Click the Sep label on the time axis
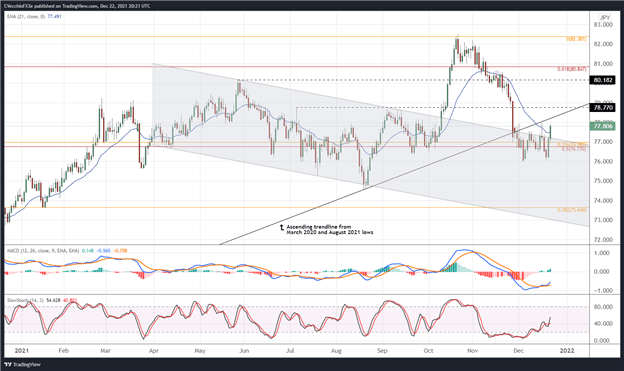The width and height of the screenshot is (624, 371). tap(382, 351)
